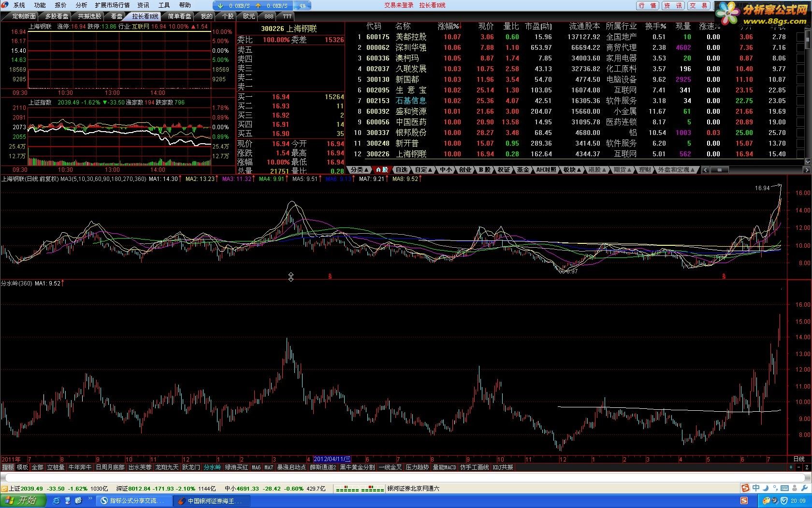Screen dimensions: 812x508
Task: Open the 功能 menu
Action: pos(40,5)
